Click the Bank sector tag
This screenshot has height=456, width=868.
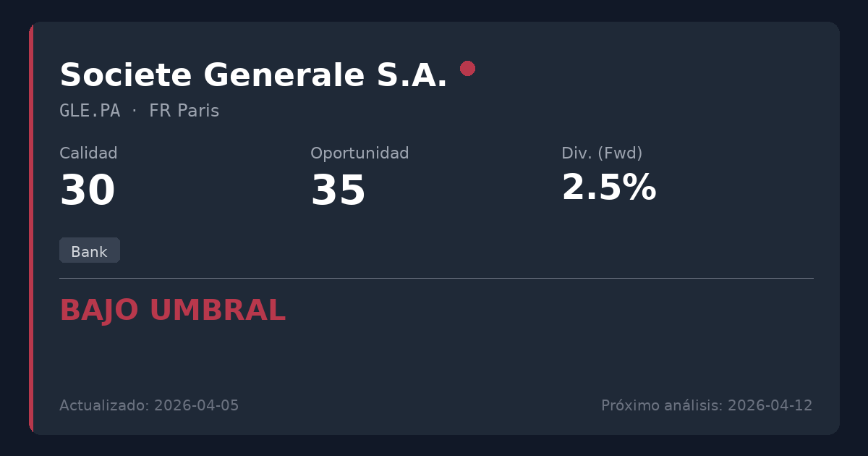click(x=89, y=251)
